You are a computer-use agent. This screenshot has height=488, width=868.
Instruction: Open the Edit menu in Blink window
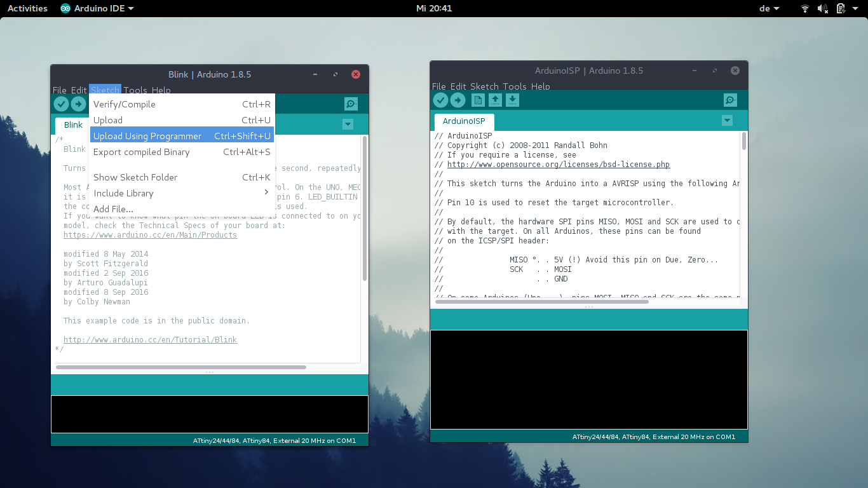(x=79, y=90)
